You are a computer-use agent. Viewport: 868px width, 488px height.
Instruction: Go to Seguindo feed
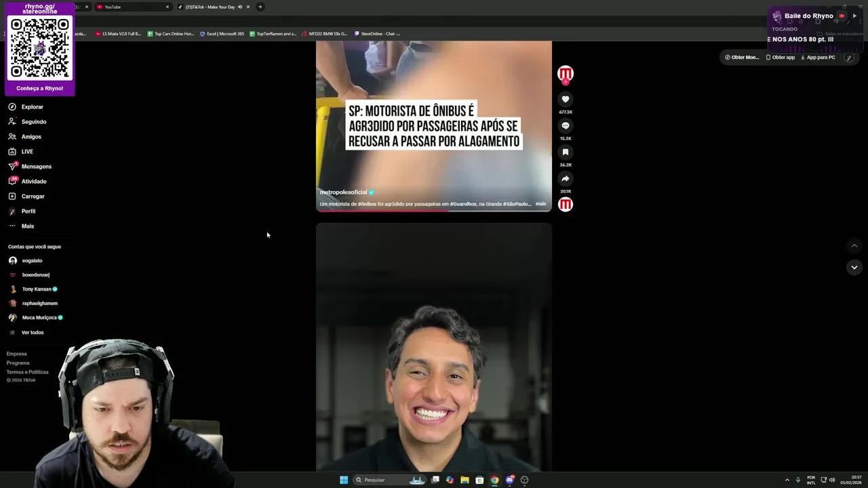[x=28, y=122]
